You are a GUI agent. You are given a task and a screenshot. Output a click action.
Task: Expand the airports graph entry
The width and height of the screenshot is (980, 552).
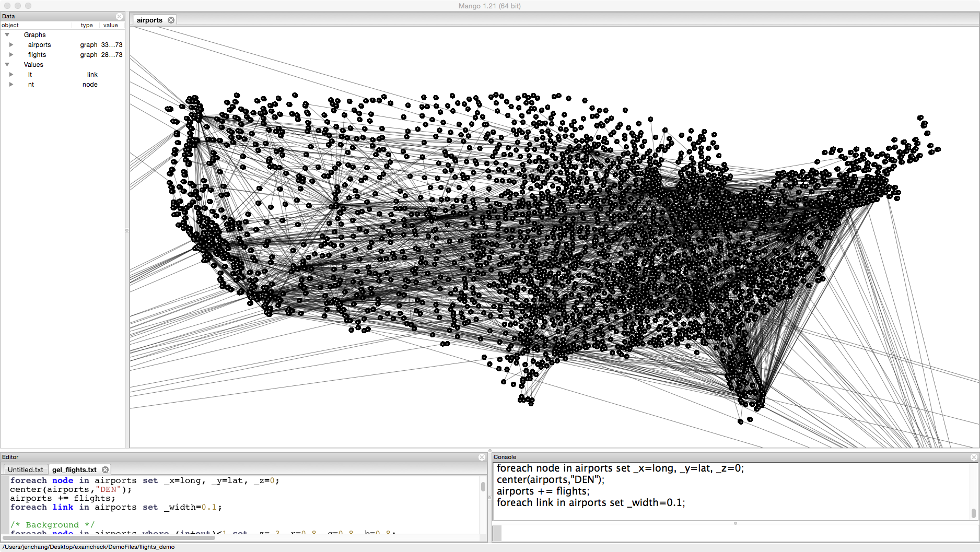coord(11,45)
